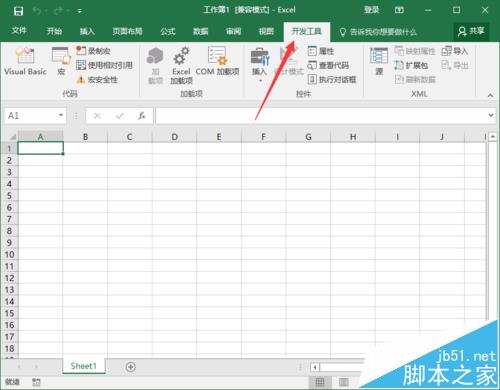Viewport: 500px width, 390px height.
Task: Switch to Page Layout view in status bar
Action: click(x=344, y=382)
